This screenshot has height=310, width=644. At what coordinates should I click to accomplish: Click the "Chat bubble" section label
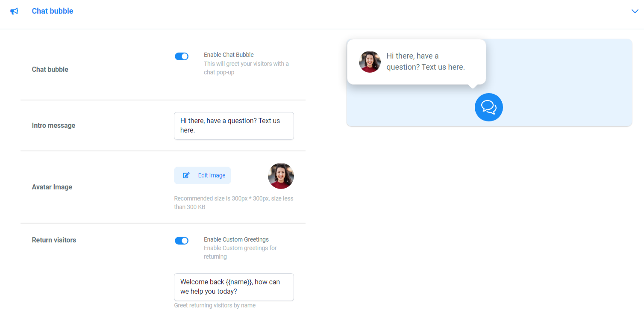pyautogui.click(x=50, y=69)
